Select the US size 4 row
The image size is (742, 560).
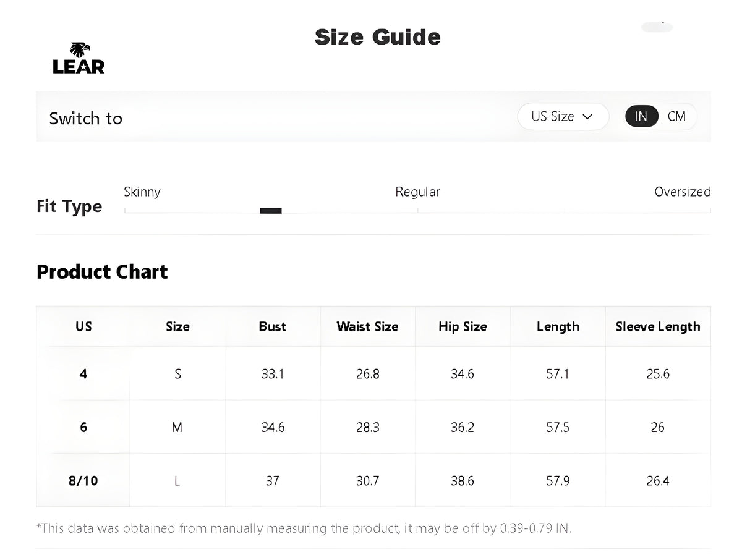tap(373, 373)
